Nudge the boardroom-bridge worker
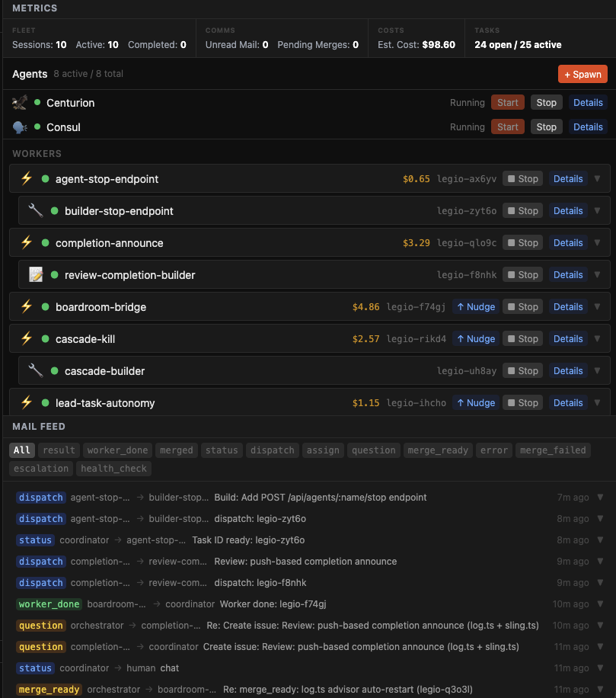Screen dimensions: 616x698 pos(475,306)
